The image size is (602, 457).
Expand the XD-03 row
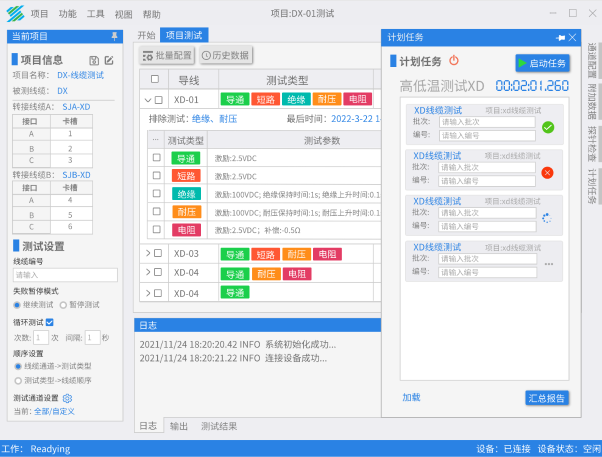coord(148,253)
